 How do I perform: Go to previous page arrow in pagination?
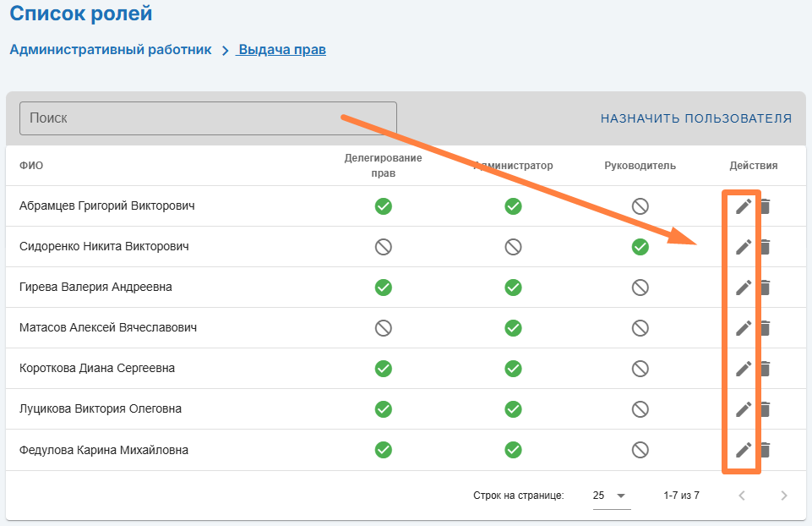pos(742,496)
